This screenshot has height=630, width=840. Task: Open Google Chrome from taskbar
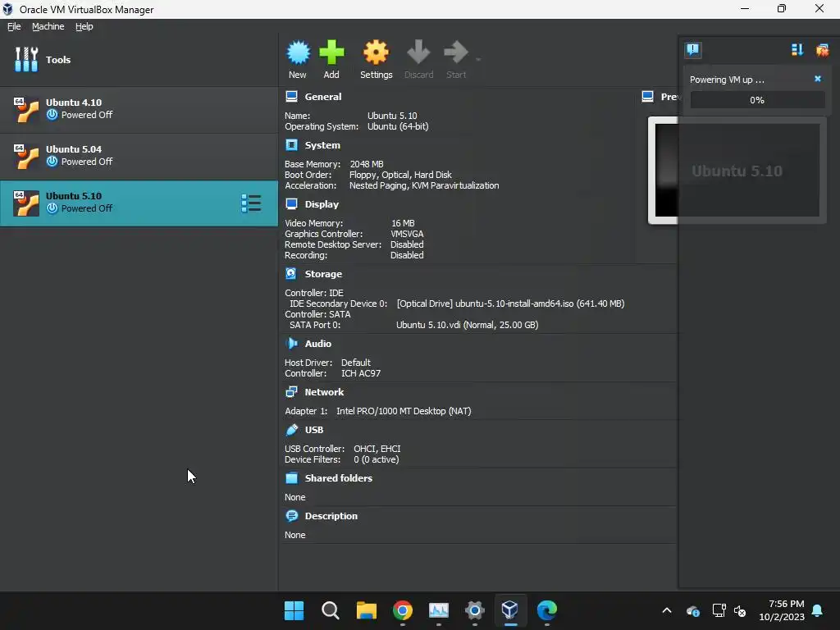tap(402, 610)
